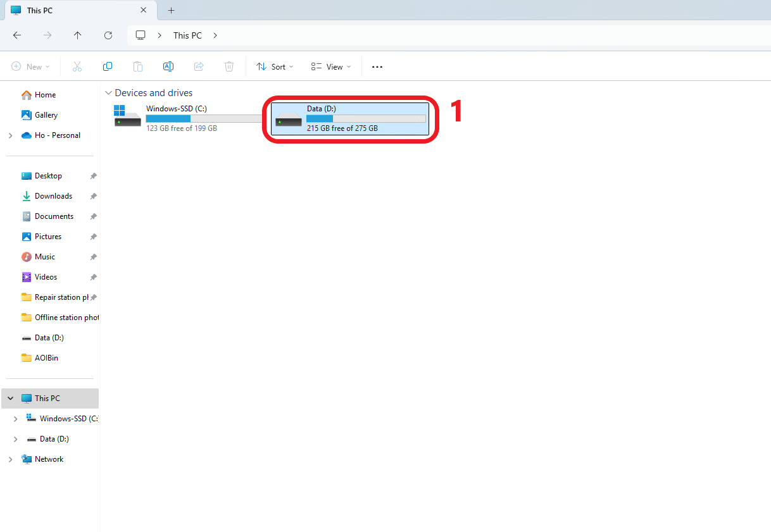Click '215 GB free of 275 GB' text
The height and width of the screenshot is (532, 771).
[342, 128]
